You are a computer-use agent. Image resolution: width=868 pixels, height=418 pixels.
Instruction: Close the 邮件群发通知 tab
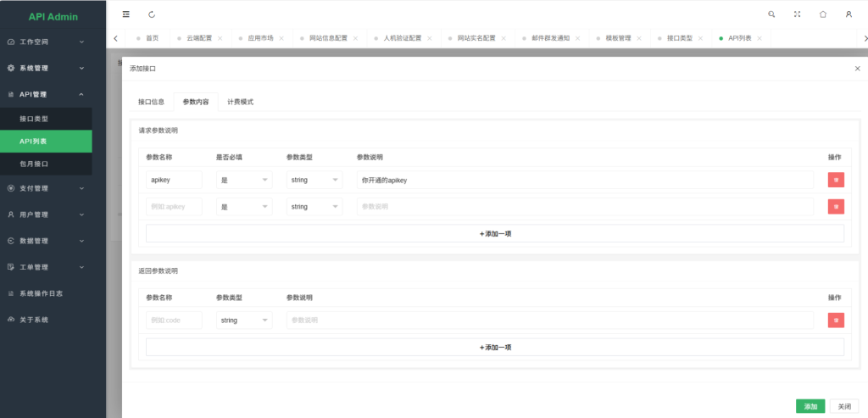(x=578, y=38)
